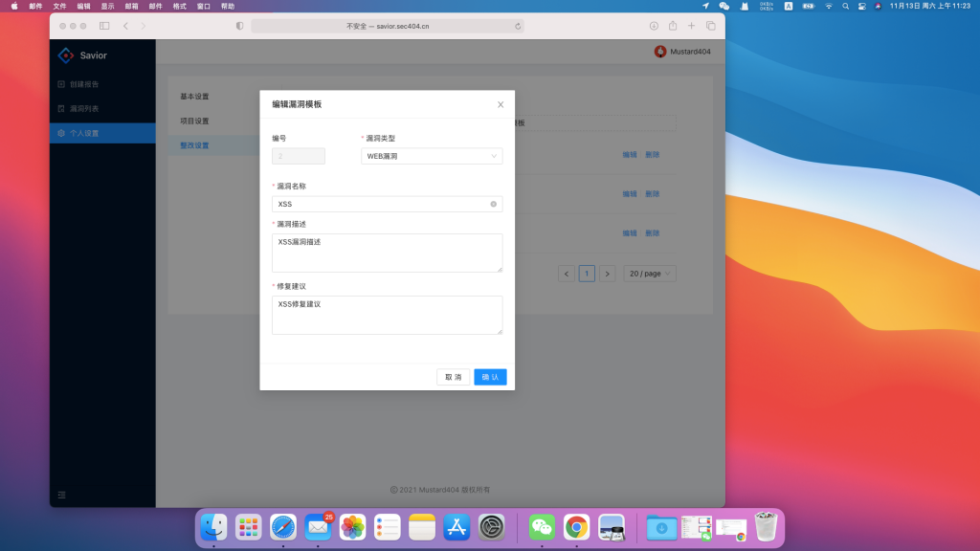Viewport: 980px width, 551px height.
Task: Open Mail from the Dock
Action: coord(318,527)
